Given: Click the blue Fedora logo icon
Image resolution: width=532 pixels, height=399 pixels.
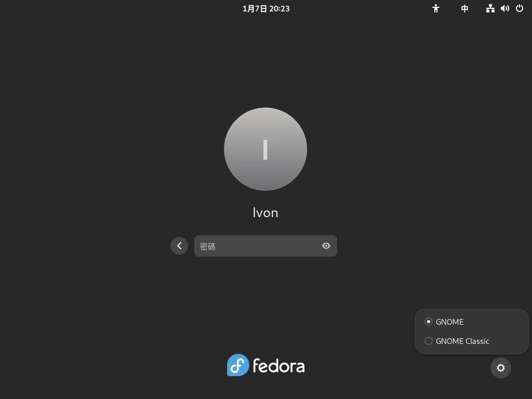Looking at the screenshot, I should coord(238,365).
